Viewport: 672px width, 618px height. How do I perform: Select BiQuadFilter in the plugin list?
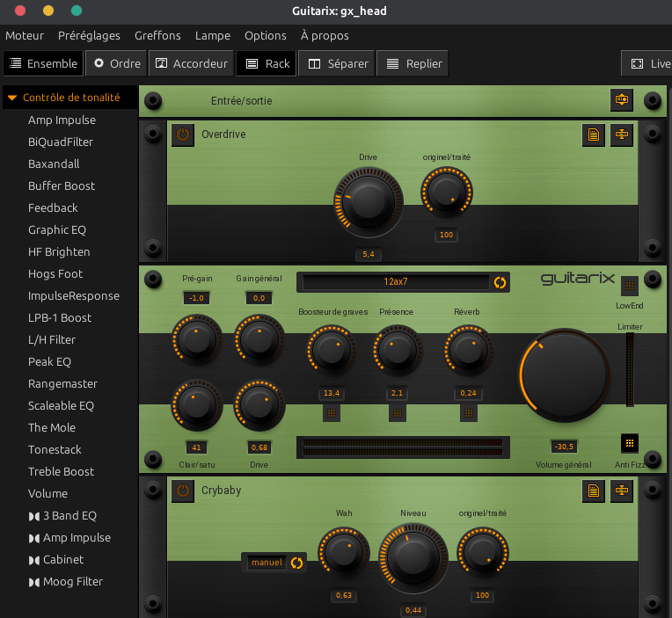(61, 142)
